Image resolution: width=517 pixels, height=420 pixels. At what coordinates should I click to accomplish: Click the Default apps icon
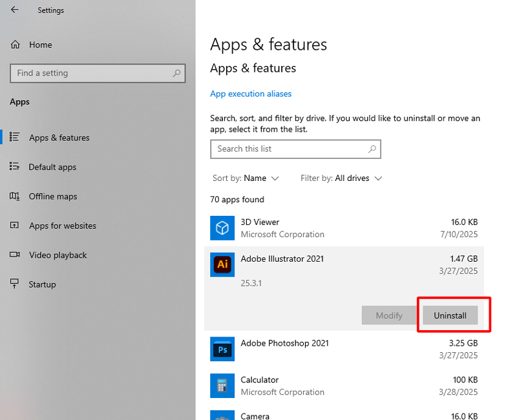tap(14, 166)
